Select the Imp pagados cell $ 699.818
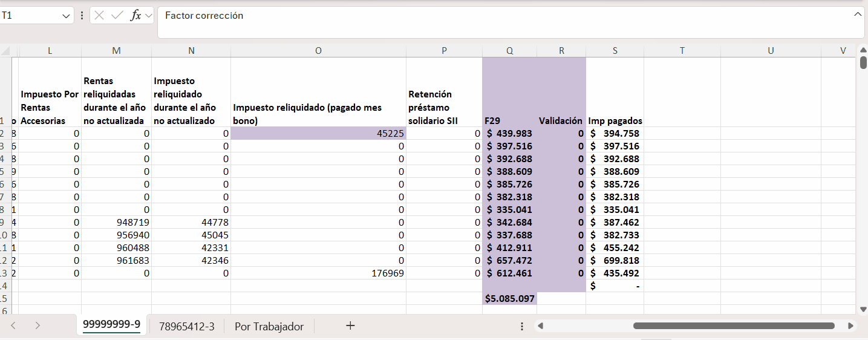 click(x=615, y=260)
